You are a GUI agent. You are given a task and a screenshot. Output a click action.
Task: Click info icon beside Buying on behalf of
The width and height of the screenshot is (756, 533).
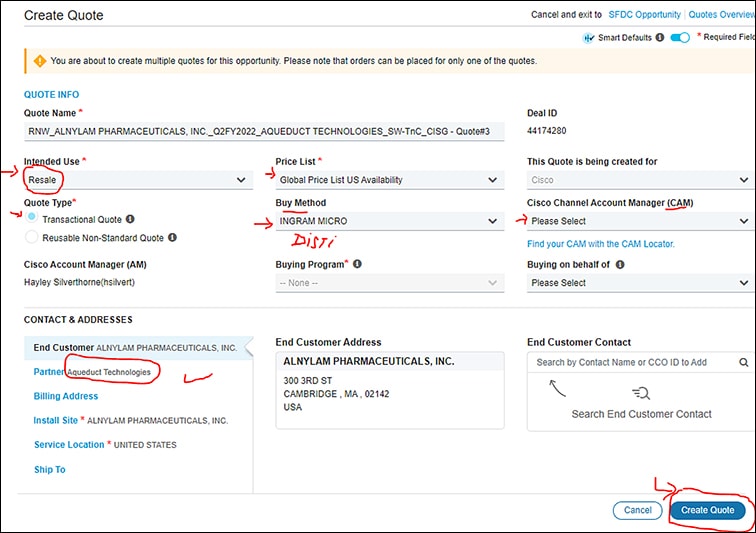click(x=633, y=264)
